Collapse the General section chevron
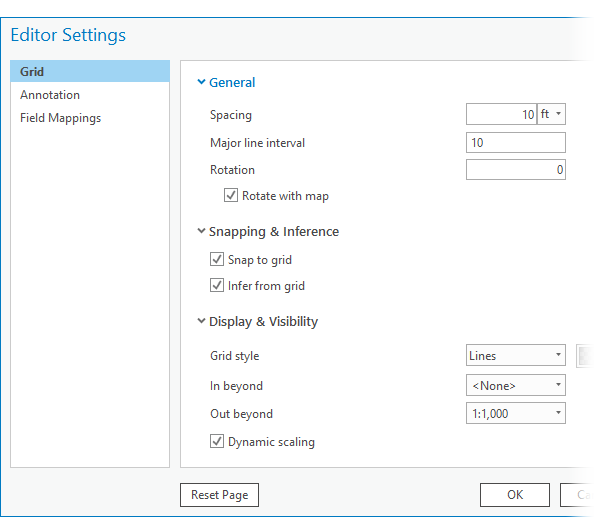 click(201, 82)
